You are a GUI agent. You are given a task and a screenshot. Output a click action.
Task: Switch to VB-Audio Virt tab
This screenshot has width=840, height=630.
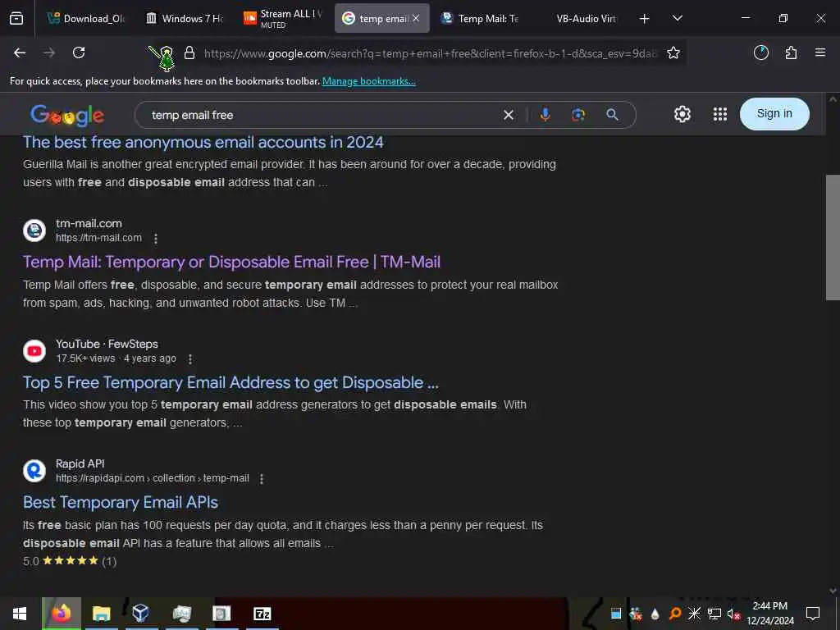(580, 19)
